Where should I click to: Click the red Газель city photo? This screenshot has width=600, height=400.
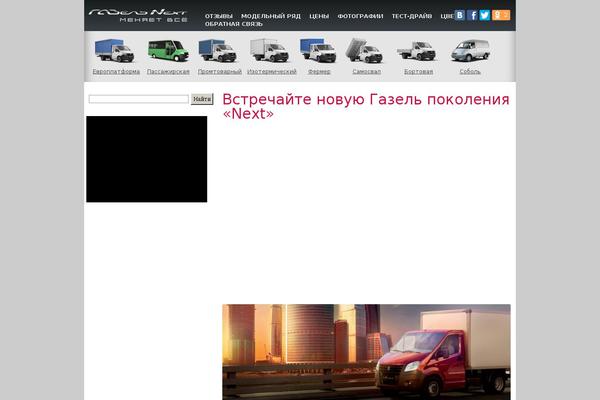pyautogui.click(x=366, y=352)
